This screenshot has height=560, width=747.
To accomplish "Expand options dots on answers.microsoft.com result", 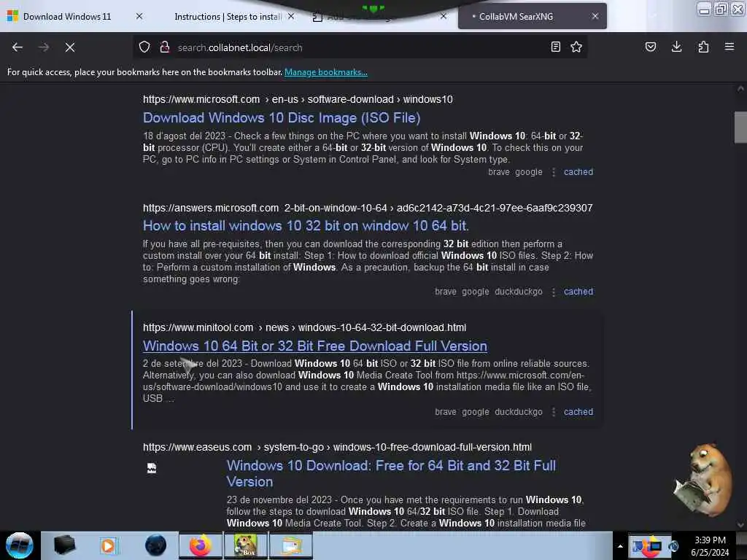I will (554, 292).
